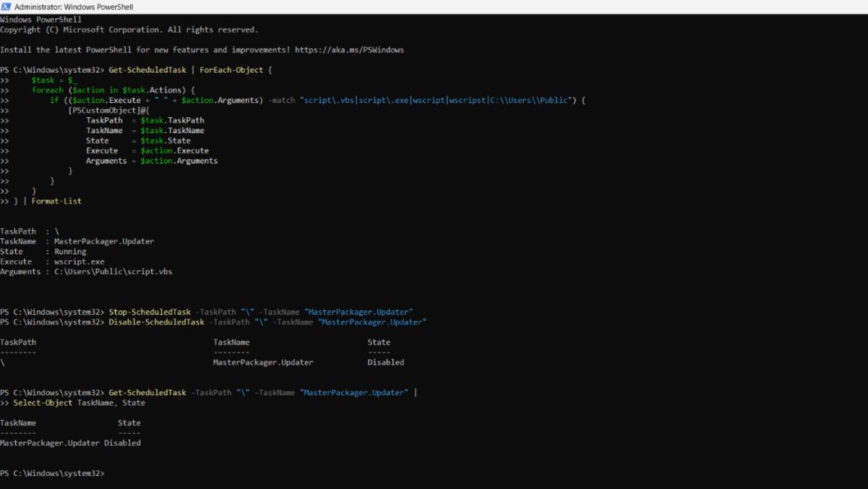The image size is (868, 489).
Task: Click the 'Copyright (C) Microsoft Corporation' line
Action: coord(129,30)
